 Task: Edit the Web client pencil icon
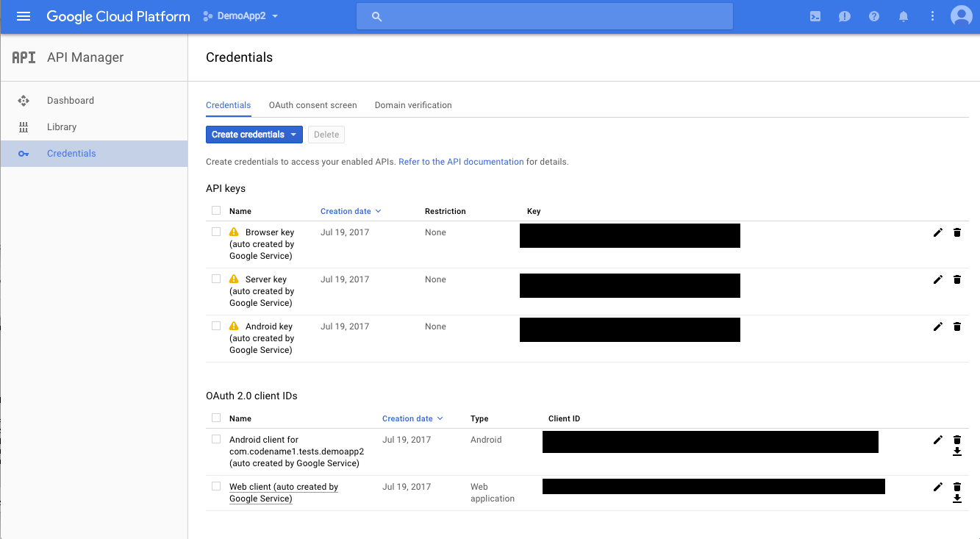[x=937, y=487]
